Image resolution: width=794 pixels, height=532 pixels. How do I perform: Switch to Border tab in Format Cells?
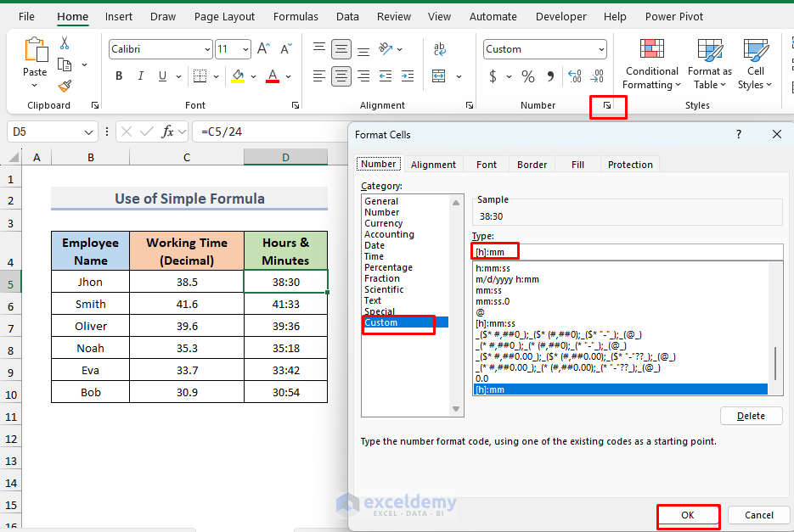(532, 165)
